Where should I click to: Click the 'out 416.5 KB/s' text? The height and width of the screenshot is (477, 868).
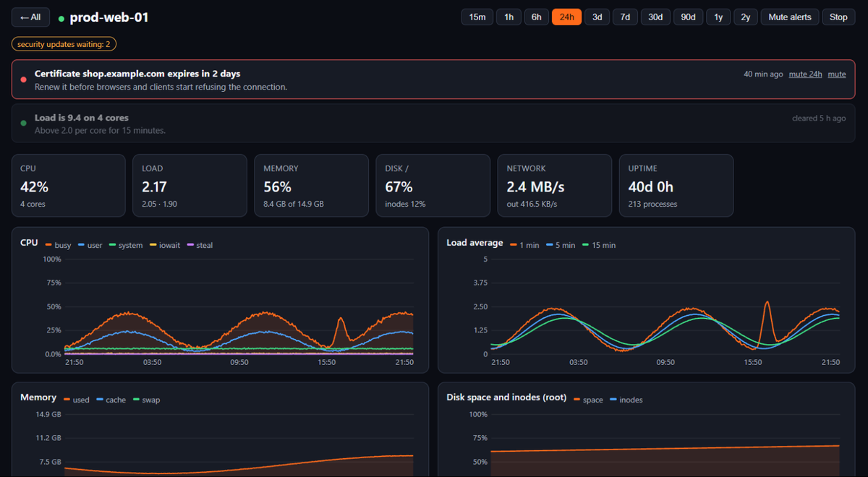[535, 205]
